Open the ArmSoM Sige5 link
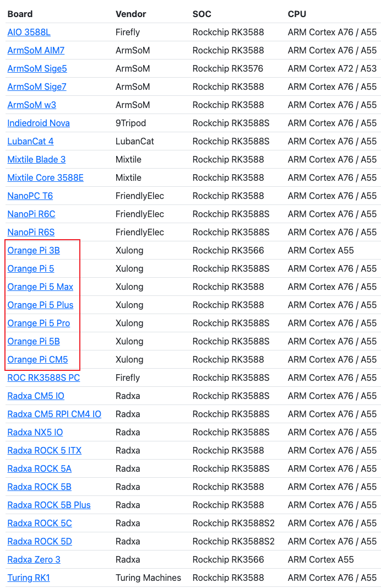 [37, 69]
